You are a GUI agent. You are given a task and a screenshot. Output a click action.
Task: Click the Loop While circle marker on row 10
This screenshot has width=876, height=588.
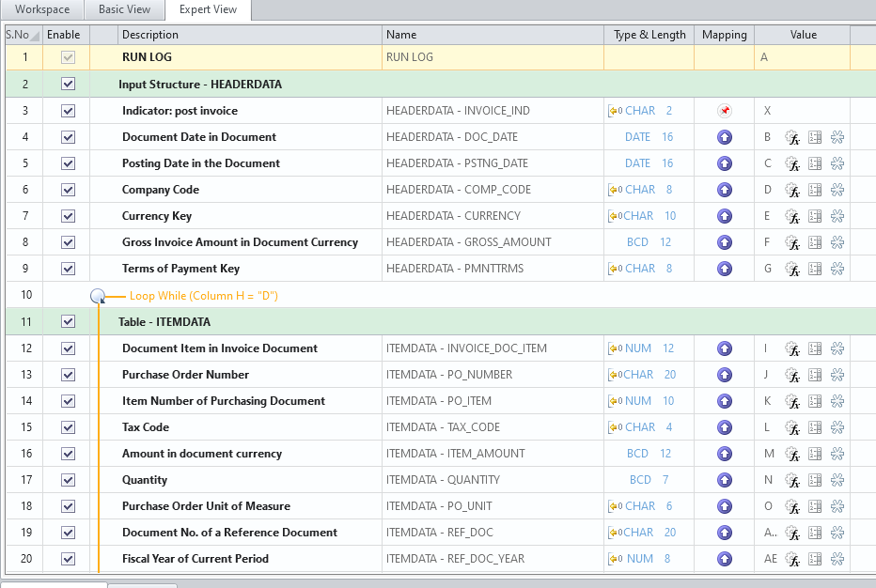point(98,296)
